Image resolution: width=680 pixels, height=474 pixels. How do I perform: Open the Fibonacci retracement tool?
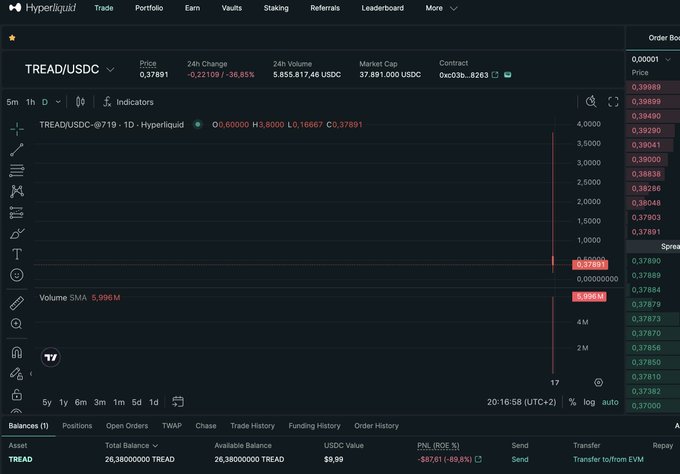coord(17,170)
